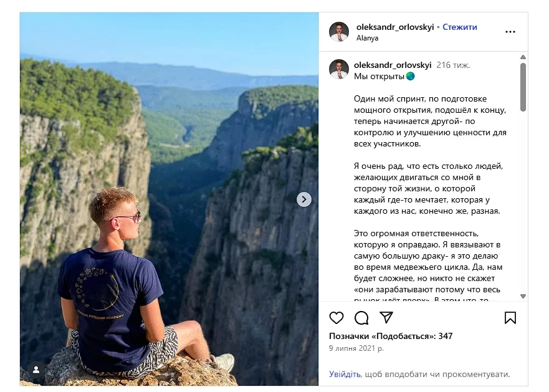Open oleksandr_orlovskyi profile from the header

[x=394, y=27]
